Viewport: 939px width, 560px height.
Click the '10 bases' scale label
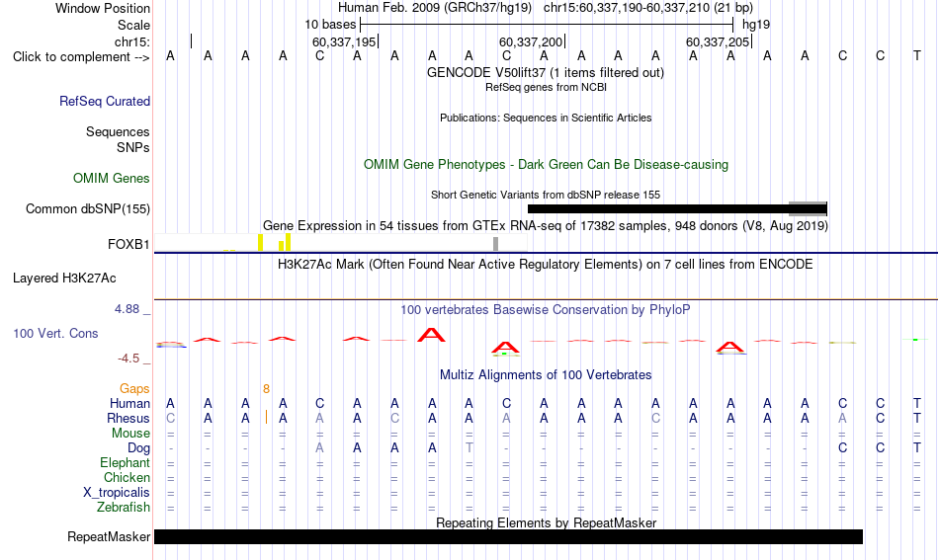tap(330, 25)
